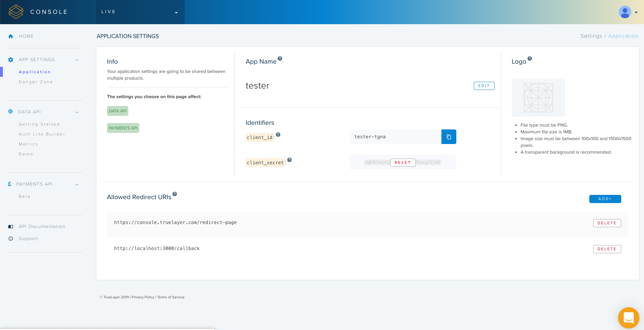Select Application in sidebar
The width and height of the screenshot is (644, 330).
pyautogui.click(x=35, y=72)
